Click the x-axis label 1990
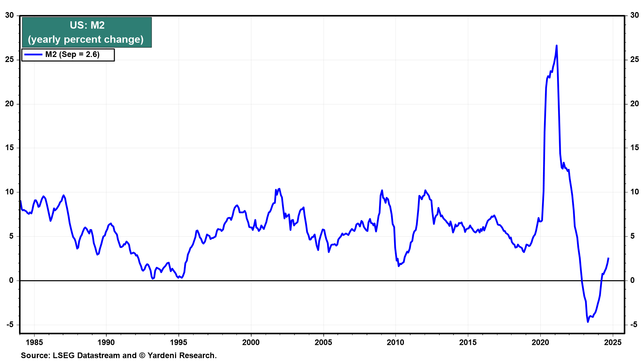This screenshot has height=362, width=644. point(106,342)
